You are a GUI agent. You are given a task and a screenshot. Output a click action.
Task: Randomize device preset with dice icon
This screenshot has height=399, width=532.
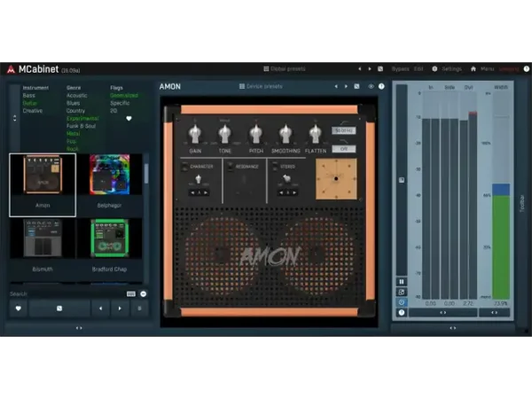click(x=356, y=87)
